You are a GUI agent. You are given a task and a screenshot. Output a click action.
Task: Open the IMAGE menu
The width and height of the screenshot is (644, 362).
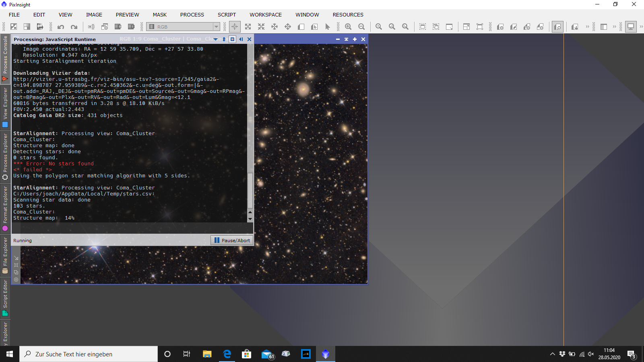[94, 14]
